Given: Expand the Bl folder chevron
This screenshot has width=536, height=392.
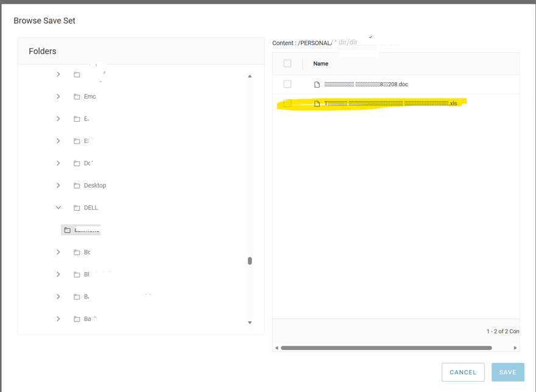Looking at the screenshot, I should pyautogui.click(x=58, y=274).
